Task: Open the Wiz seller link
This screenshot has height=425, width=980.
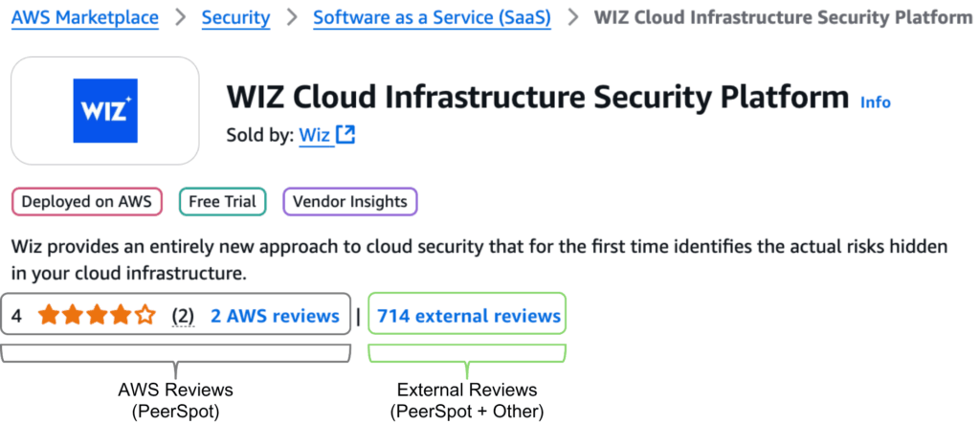Action: tap(314, 135)
